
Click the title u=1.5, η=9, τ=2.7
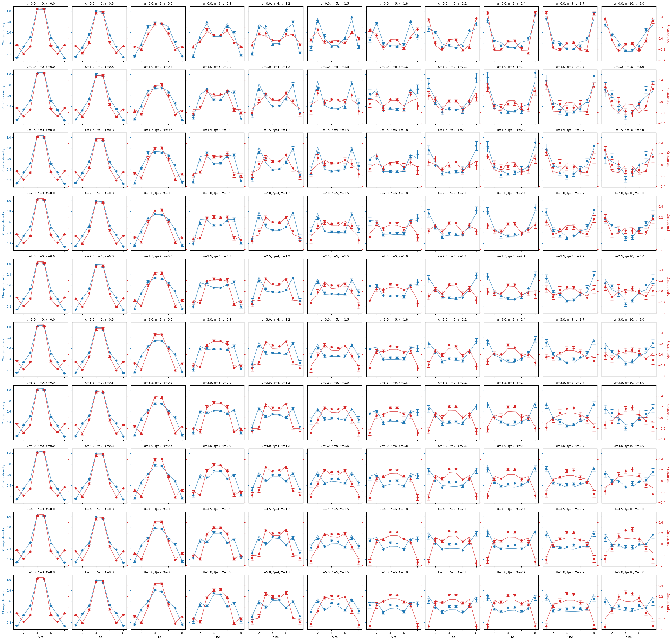pyautogui.click(x=570, y=130)
